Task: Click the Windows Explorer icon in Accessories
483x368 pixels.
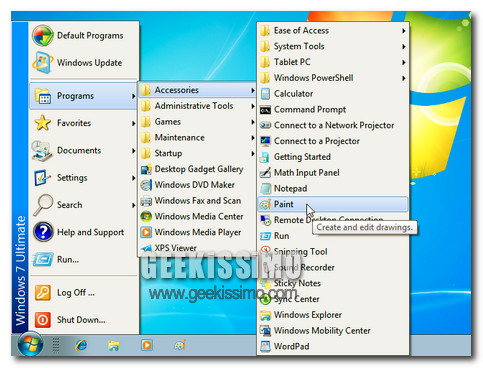Action: 265,315
